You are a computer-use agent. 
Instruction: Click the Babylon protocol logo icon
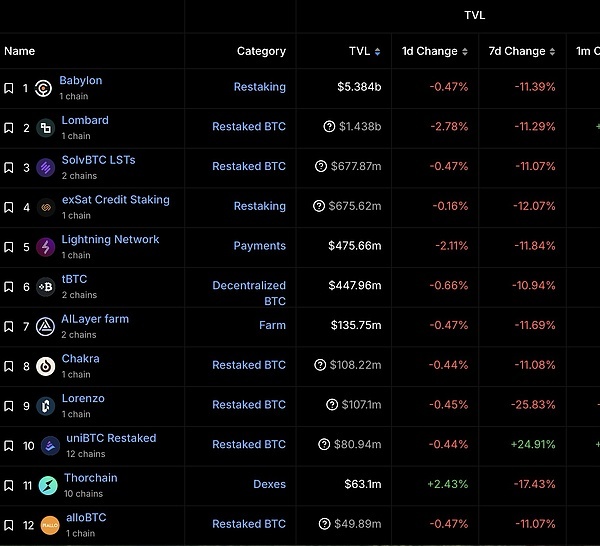pos(43,88)
